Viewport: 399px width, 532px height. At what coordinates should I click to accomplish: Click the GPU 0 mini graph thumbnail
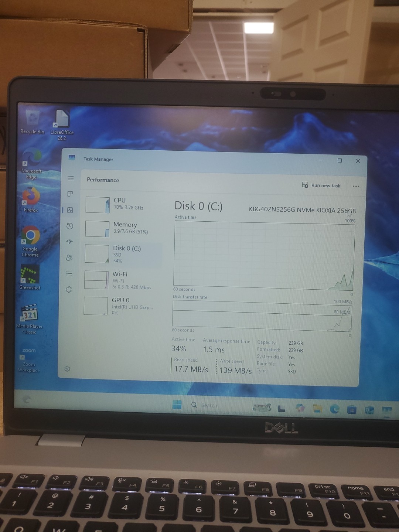tap(96, 306)
